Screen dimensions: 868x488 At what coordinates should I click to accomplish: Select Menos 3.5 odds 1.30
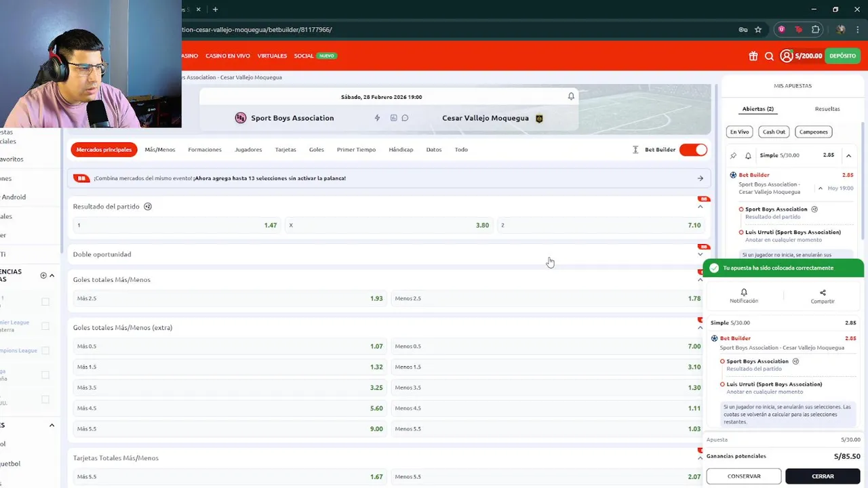548,388
